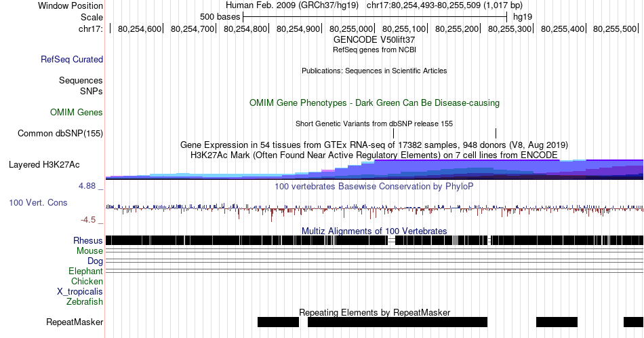644x338 pixels.
Task: Click the SNPs track label
Action: (92, 91)
